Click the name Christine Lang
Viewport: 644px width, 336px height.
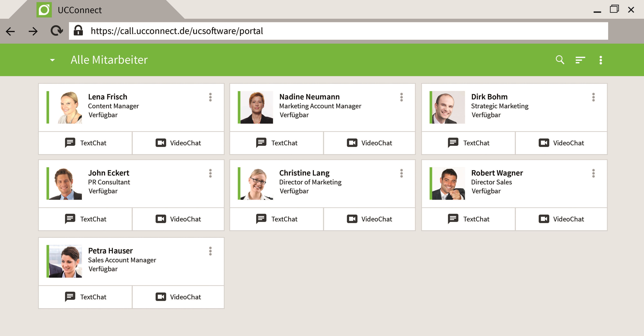click(304, 173)
